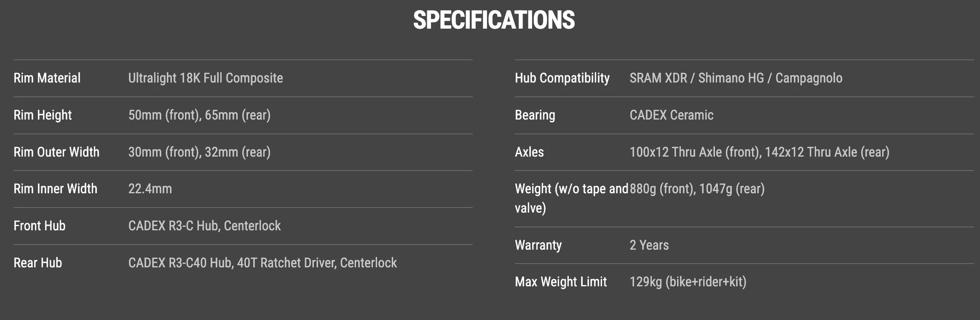This screenshot has height=320, width=980.
Task: Click the Front Hub label
Action: 39,226
